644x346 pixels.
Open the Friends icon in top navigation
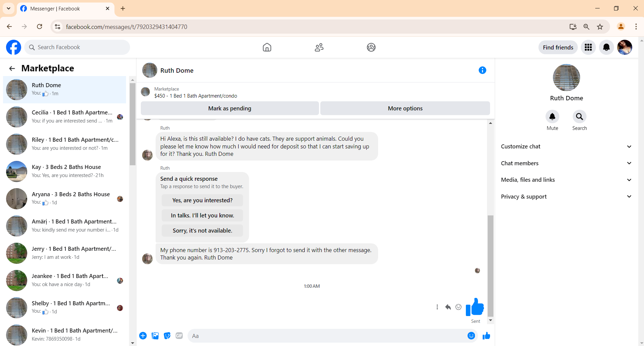click(x=319, y=47)
